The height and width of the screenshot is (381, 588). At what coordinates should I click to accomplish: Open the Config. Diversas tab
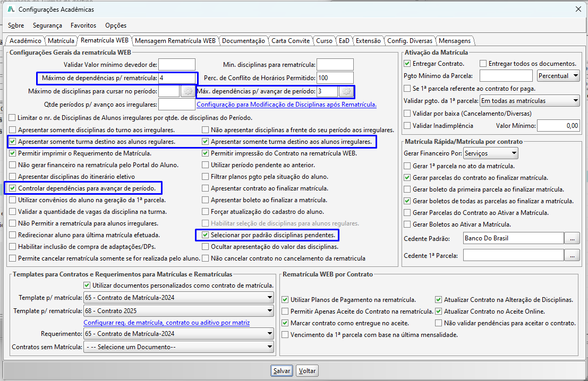[x=410, y=41]
